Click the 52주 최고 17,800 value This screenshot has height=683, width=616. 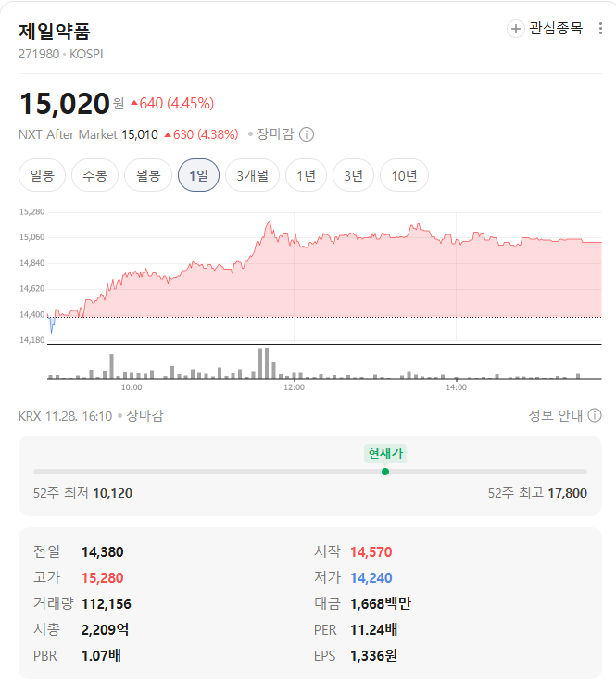(x=567, y=493)
